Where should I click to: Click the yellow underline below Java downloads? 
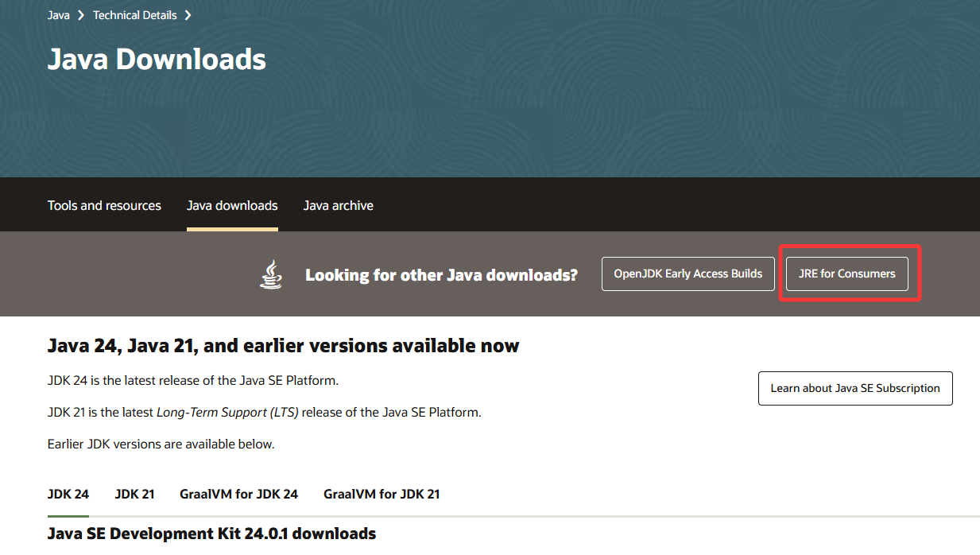pos(232,229)
